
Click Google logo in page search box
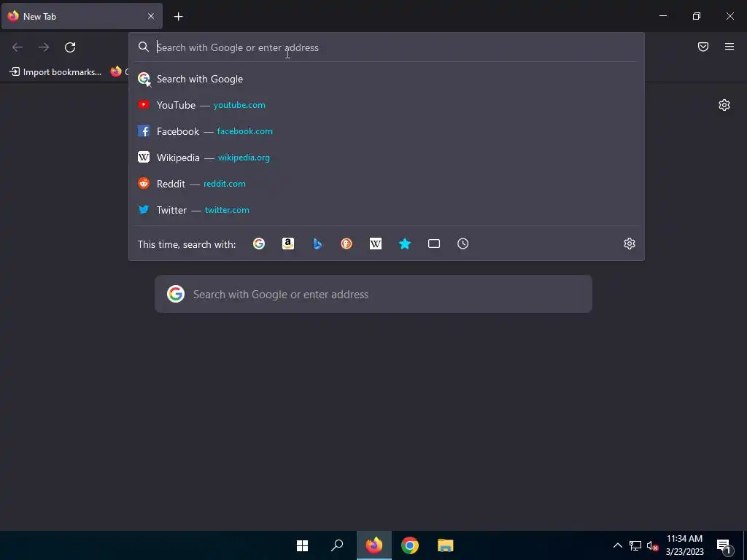point(176,295)
